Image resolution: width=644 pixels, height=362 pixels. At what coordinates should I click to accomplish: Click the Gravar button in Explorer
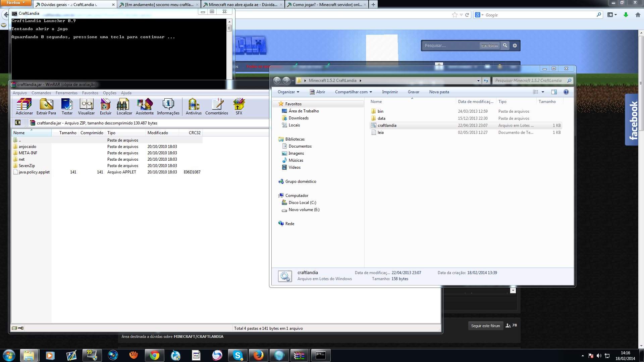coord(414,92)
